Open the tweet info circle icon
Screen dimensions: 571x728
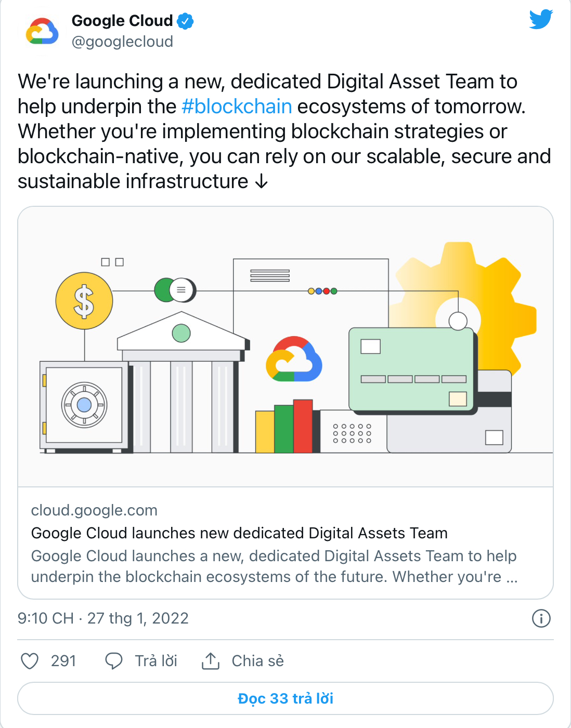541,618
